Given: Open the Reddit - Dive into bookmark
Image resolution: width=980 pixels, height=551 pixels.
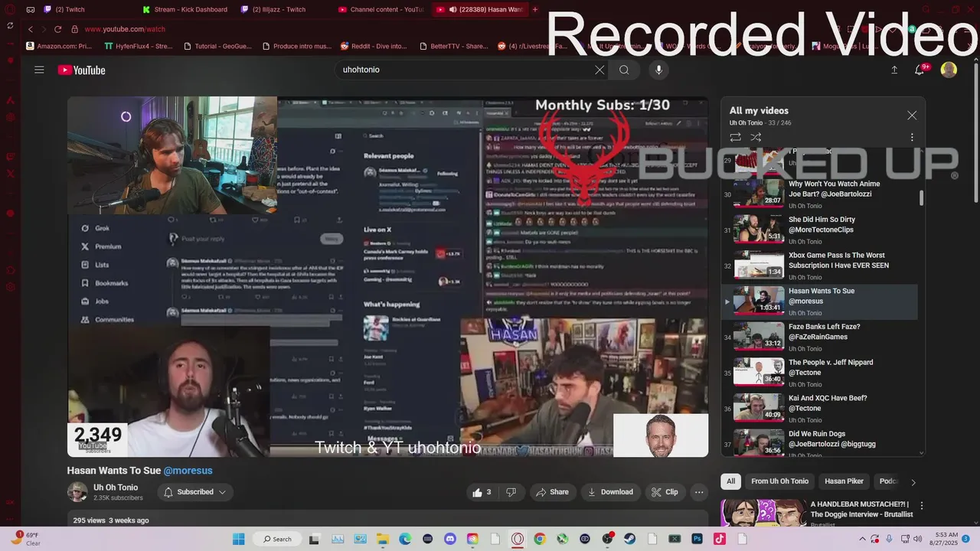Looking at the screenshot, I should [x=374, y=46].
